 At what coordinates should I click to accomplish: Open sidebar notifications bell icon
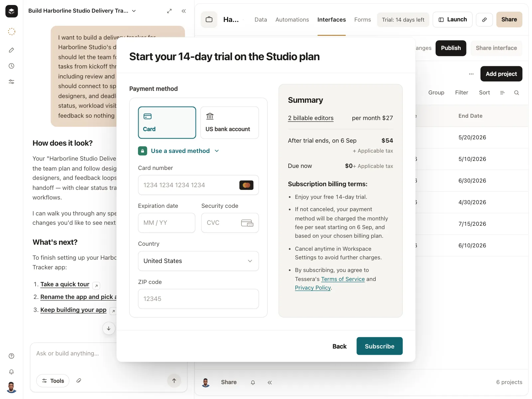pos(12,372)
